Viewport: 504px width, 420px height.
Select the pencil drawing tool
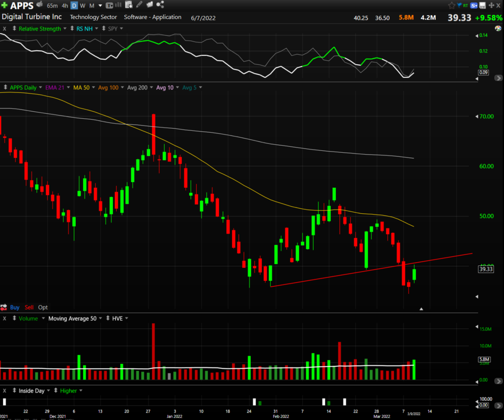click(139, 5)
